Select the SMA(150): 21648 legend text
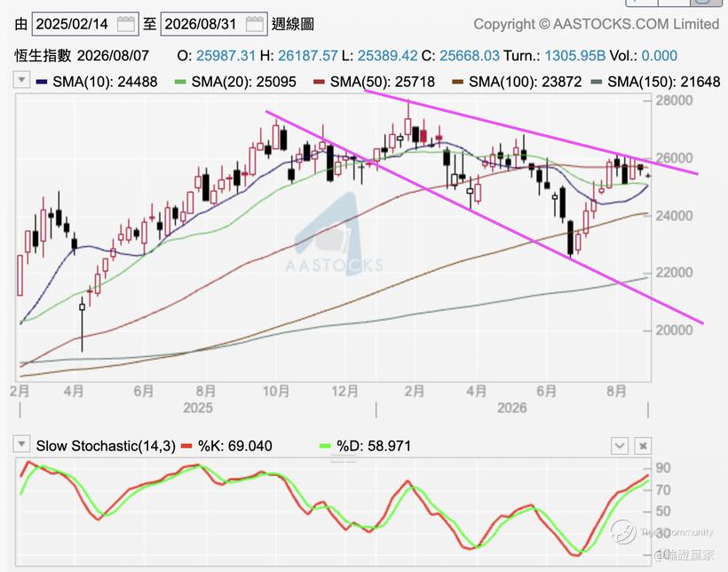Image resolution: width=728 pixels, height=572 pixels. click(664, 82)
